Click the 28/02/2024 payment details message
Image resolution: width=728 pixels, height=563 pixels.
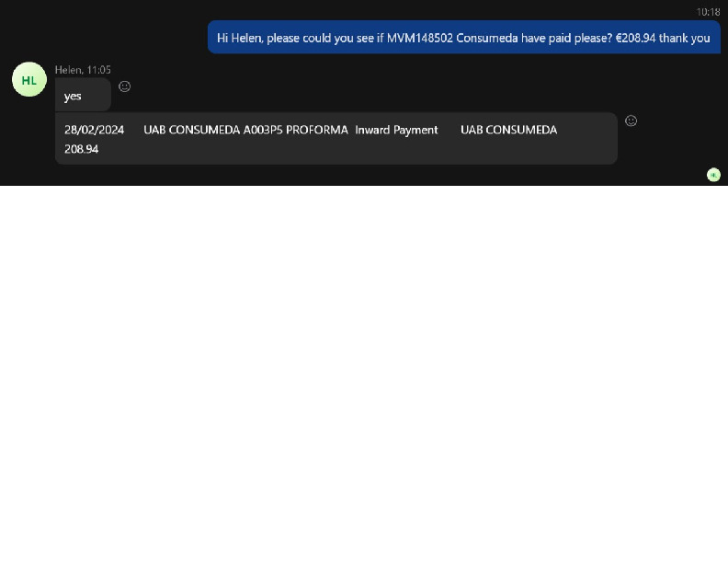point(336,139)
